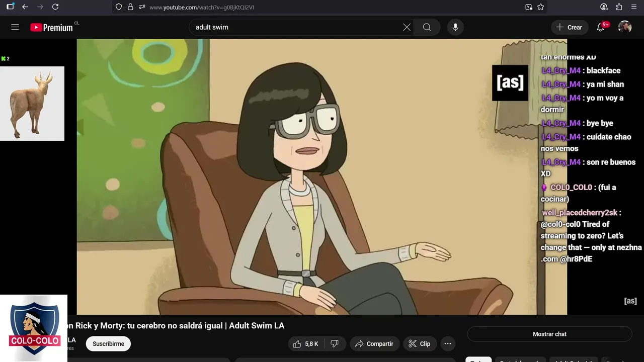Clear the search box text
Image resolution: width=644 pixels, height=362 pixels.
(407, 27)
